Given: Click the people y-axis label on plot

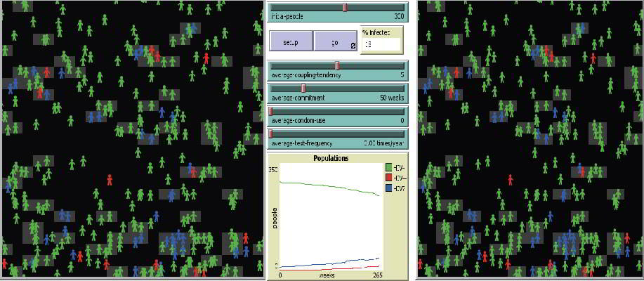Looking at the screenshot, I should tap(274, 218).
